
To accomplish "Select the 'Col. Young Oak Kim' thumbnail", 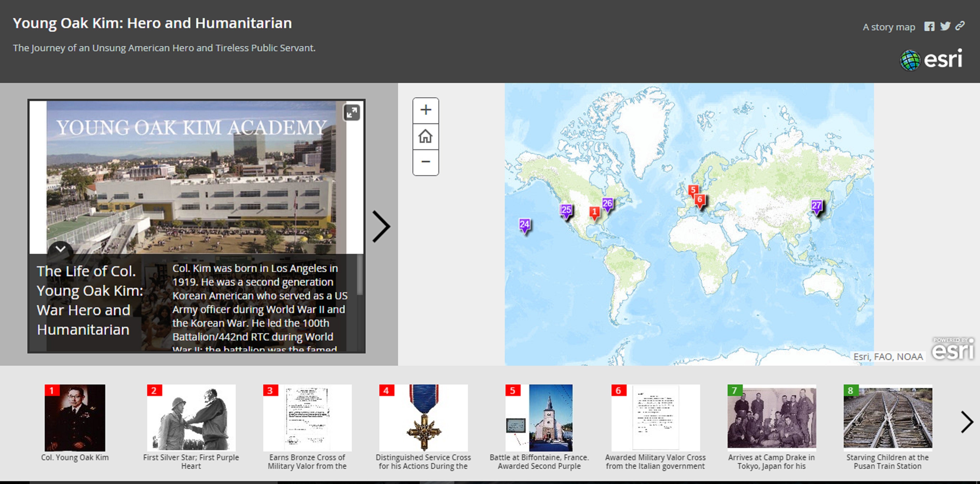I will pyautogui.click(x=75, y=418).
